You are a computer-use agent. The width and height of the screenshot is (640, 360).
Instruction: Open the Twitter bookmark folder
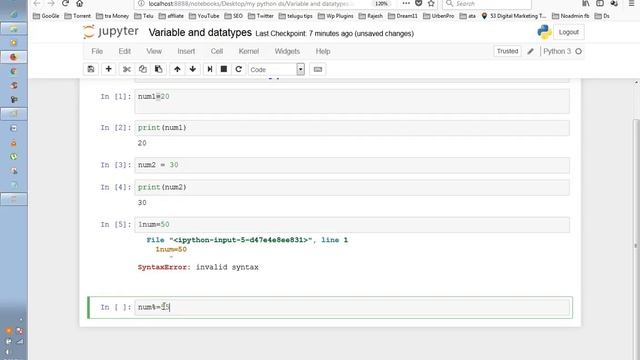pyautogui.click(x=260, y=16)
